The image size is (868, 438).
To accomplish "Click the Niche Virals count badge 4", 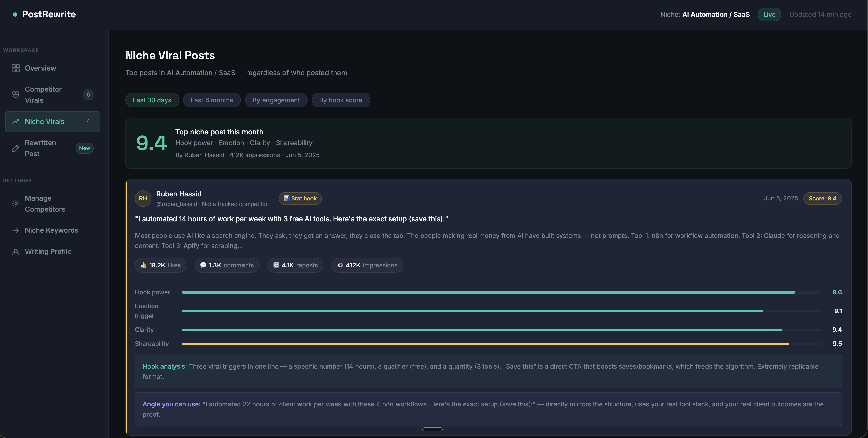I will 88,121.
